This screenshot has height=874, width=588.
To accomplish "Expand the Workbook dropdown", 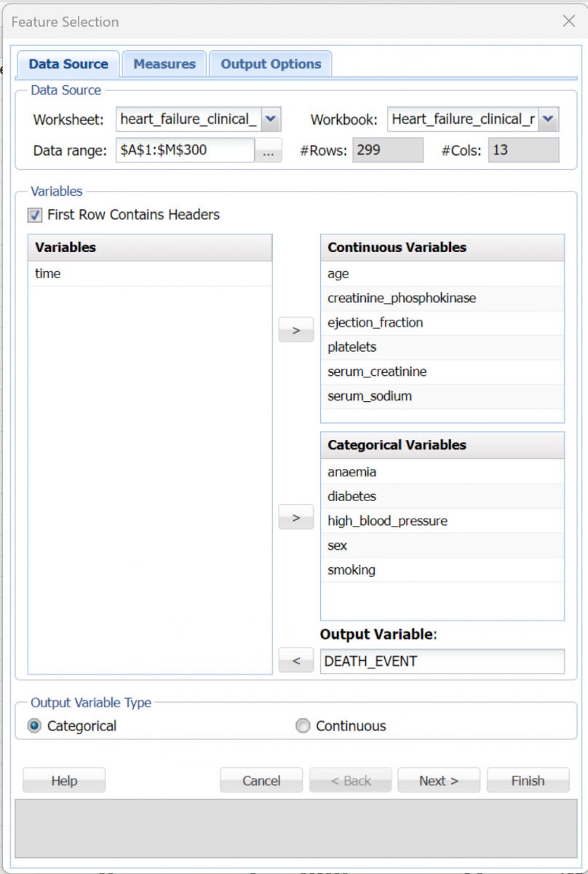I will (x=548, y=119).
